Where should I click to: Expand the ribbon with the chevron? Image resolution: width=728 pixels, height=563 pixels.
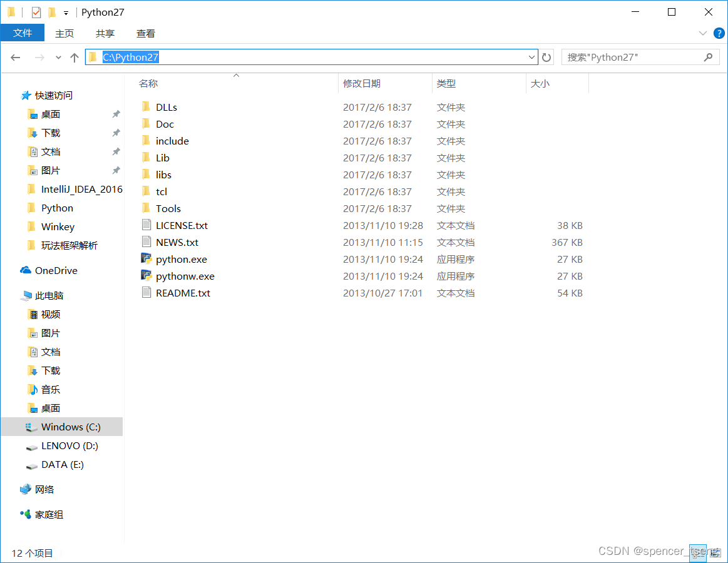click(x=702, y=33)
